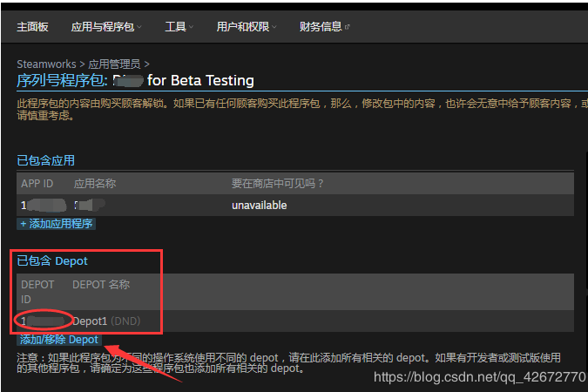Image resolution: width=588 pixels, height=392 pixels.
Task: Click the 添加应用程序 button
Action: pyautogui.click(x=57, y=224)
